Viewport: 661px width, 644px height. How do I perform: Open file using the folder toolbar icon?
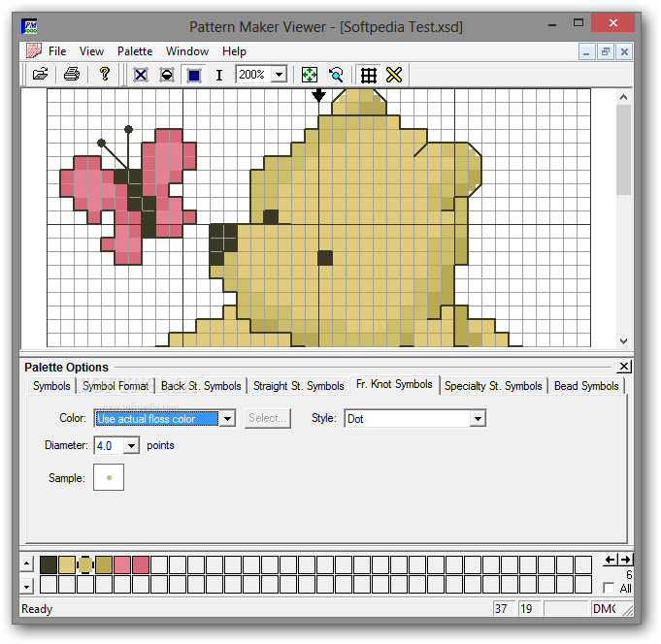[x=41, y=75]
